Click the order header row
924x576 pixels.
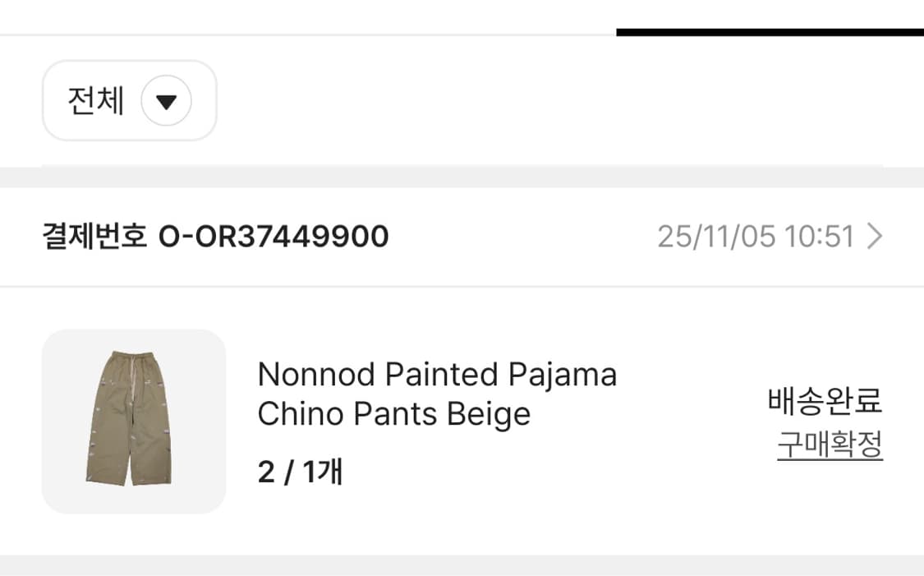(x=493, y=237)
